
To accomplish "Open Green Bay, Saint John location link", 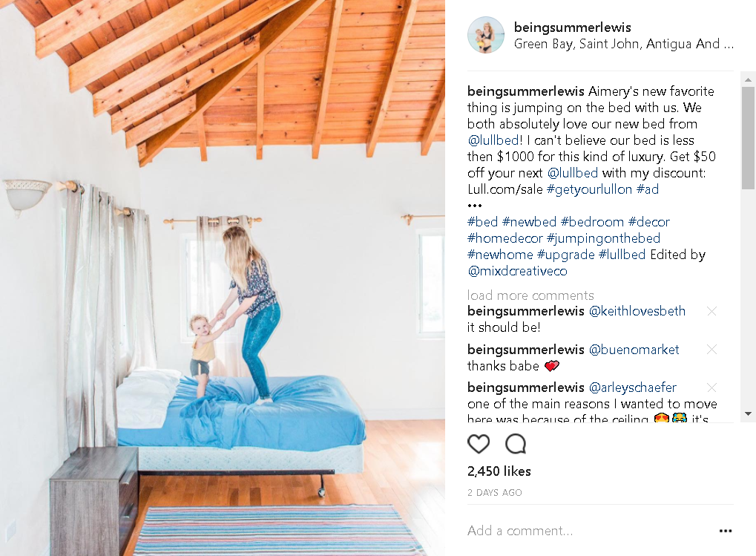I will (x=623, y=44).
